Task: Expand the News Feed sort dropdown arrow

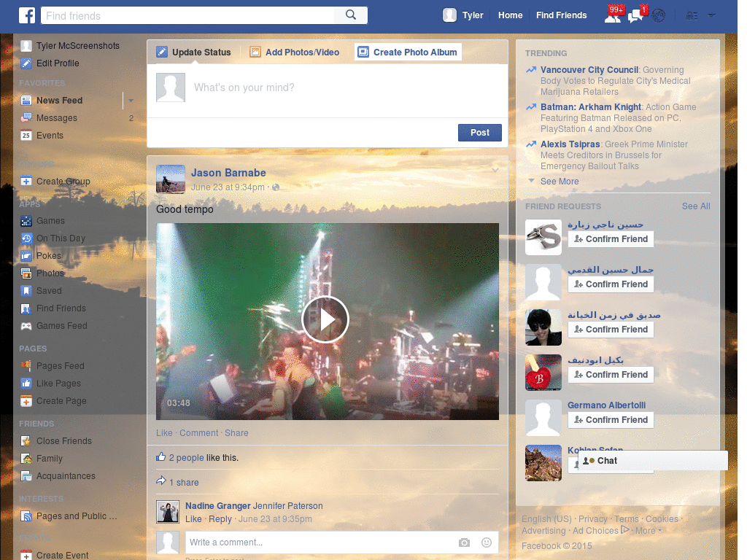Action: click(131, 100)
